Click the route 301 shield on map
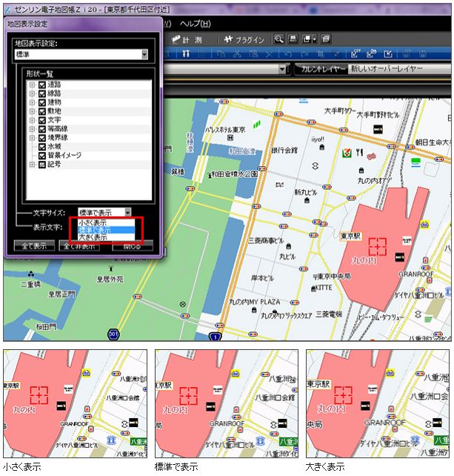Screen dimensions: 454x476 [x=113, y=334]
